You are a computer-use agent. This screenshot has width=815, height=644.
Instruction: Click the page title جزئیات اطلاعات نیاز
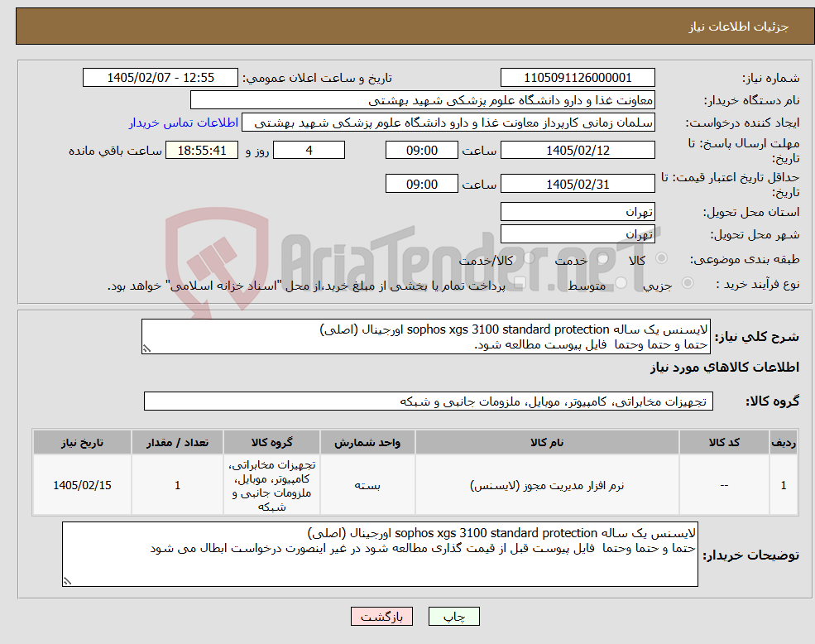click(x=739, y=26)
